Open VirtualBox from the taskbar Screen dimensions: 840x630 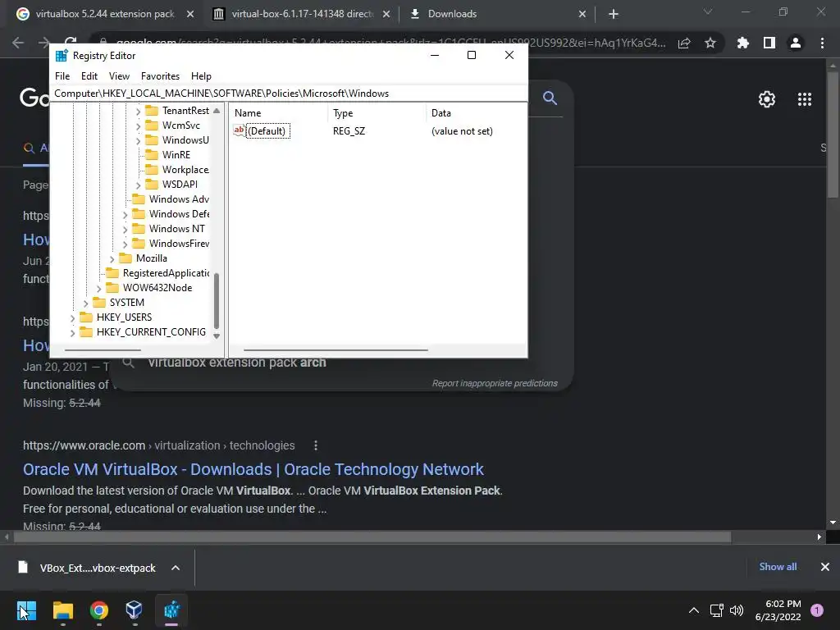(x=134, y=610)
